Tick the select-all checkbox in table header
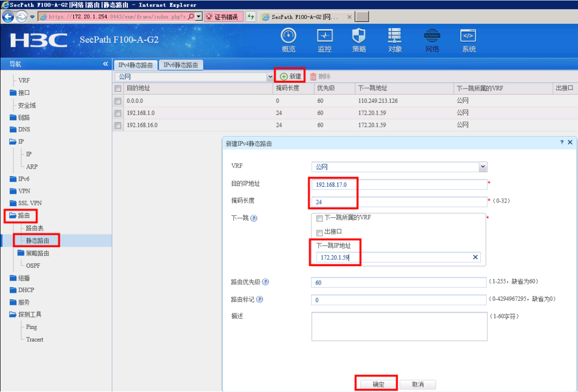This screenshot has height=392, width=578. [x=118, y=89]
